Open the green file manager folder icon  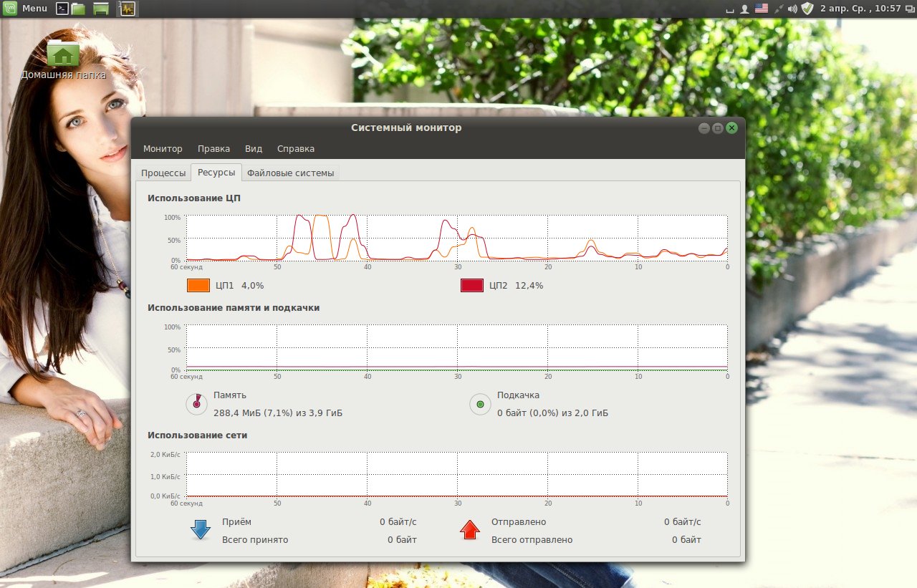click(78, 9)
